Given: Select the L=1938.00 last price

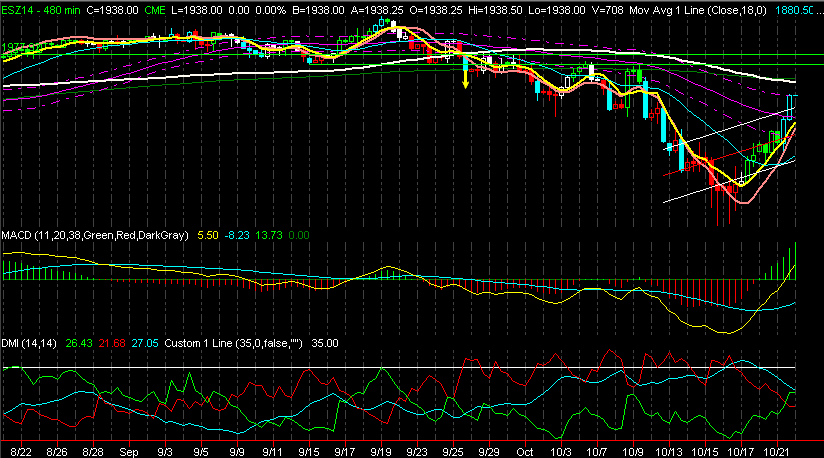Looking at the screenshot, I should 197,10.
